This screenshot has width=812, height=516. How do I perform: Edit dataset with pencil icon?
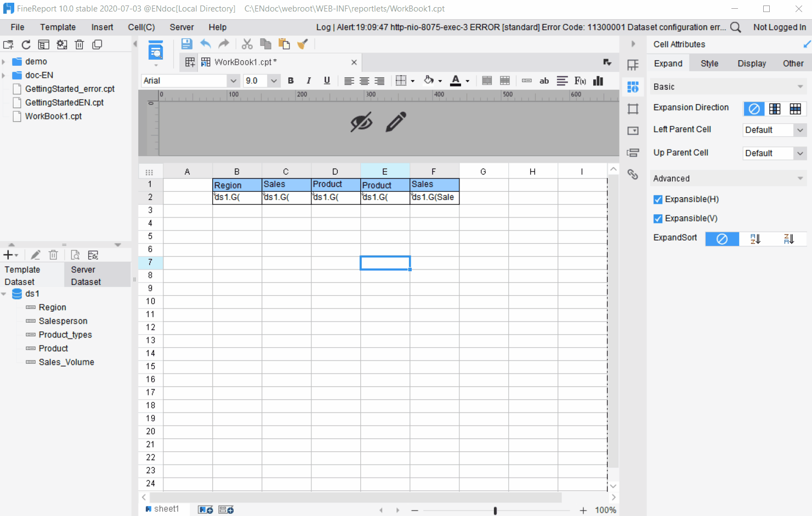[x=36, y=255]
